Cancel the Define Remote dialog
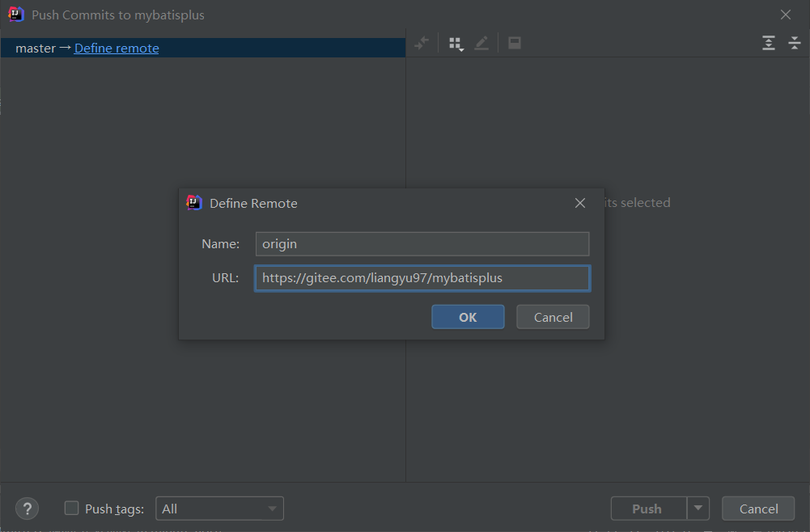Screen dimensions: 810x532 (x=553, y=317)
